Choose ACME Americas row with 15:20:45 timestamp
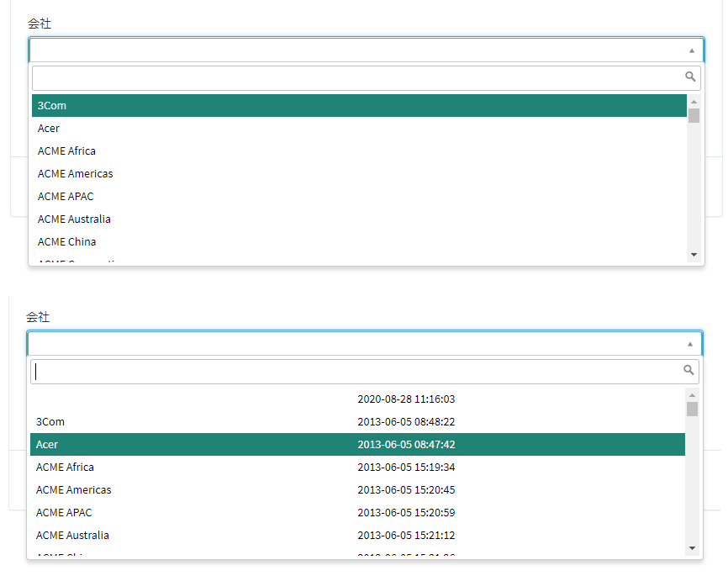728x576 pixels. [357, 490]
